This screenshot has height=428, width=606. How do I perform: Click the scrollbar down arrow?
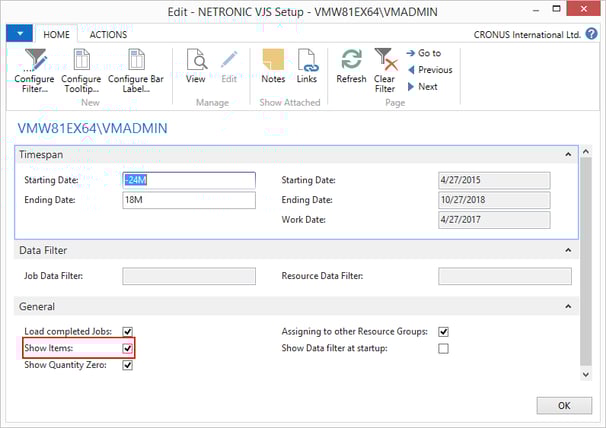tap(586, 374)
